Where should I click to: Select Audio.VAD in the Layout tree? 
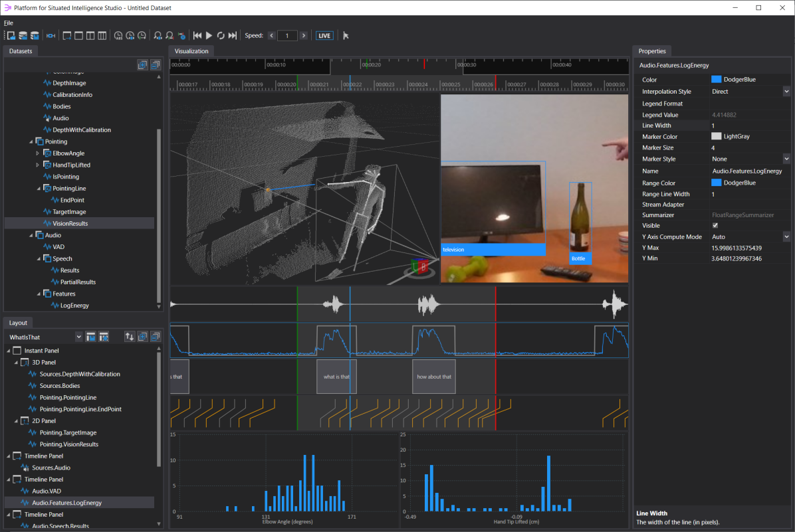pyautogui.click(x=46, y=491)
